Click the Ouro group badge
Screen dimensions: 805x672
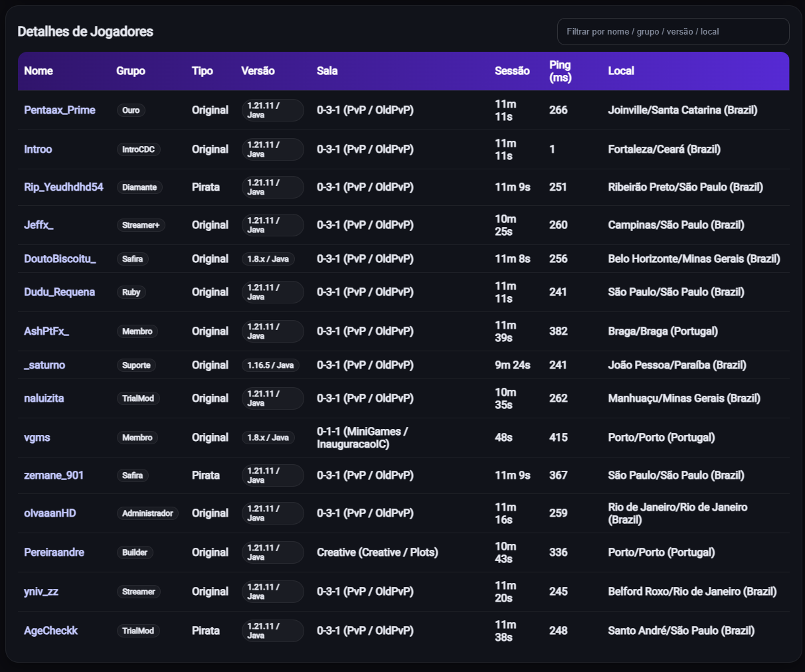[x=131, y=110]
